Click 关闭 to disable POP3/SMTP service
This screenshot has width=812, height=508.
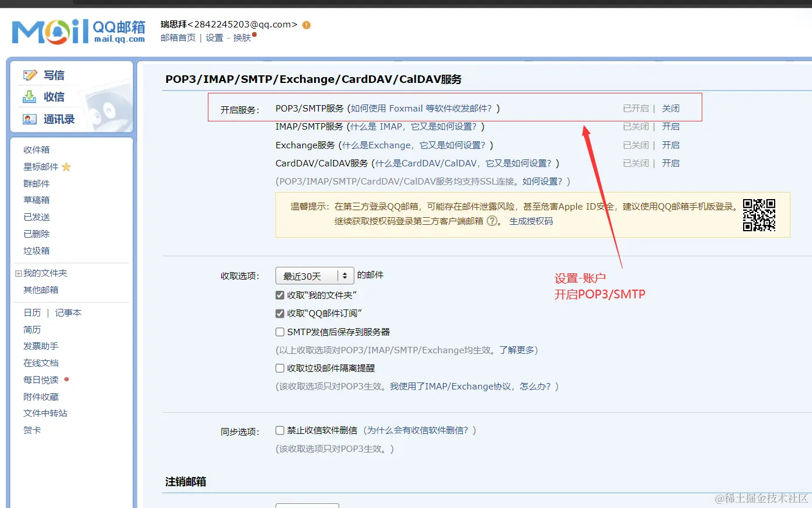(x=671, y=107)
